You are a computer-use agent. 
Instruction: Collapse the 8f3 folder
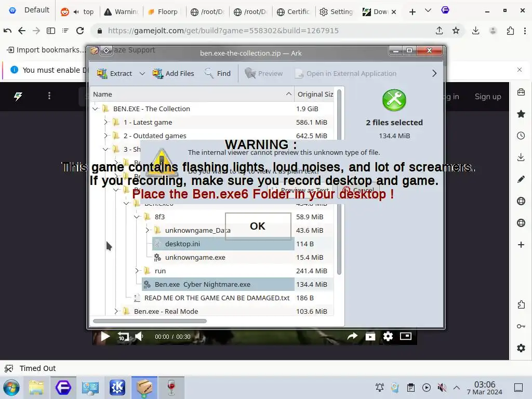coord(137,217)
